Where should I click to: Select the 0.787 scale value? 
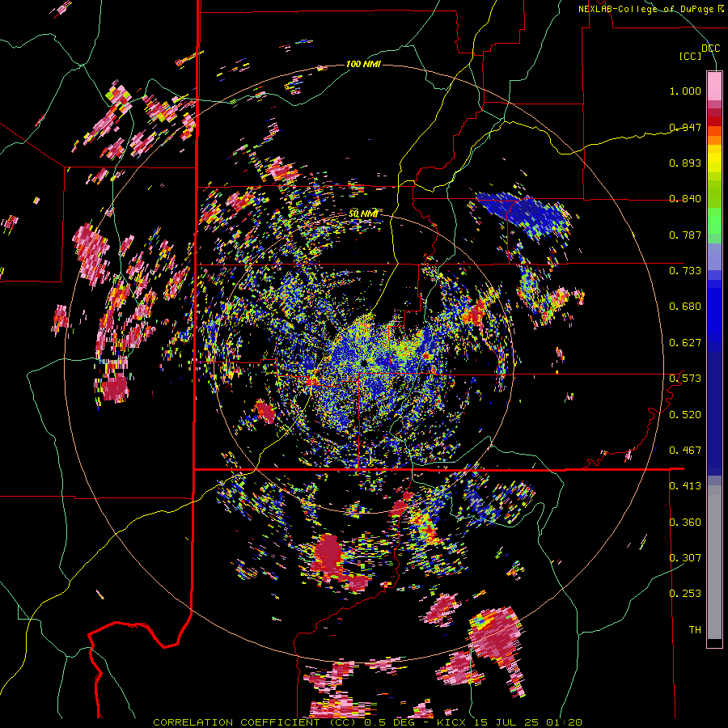685,235
